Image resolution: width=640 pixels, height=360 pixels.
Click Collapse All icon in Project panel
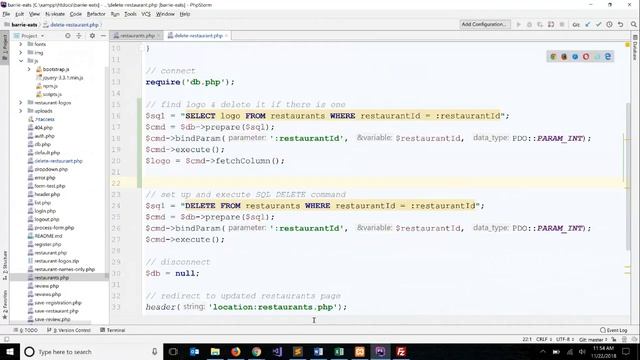[79, 36]
